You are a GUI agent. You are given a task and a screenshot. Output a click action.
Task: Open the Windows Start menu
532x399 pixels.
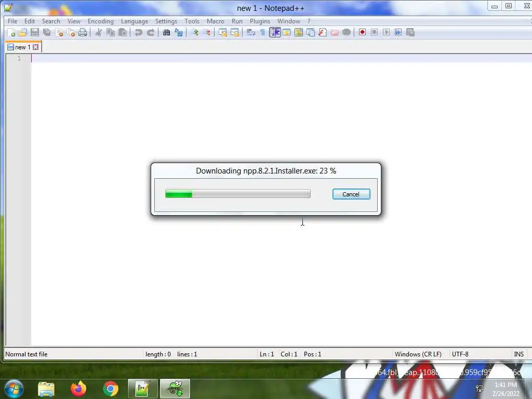click(x=13, y=389)
